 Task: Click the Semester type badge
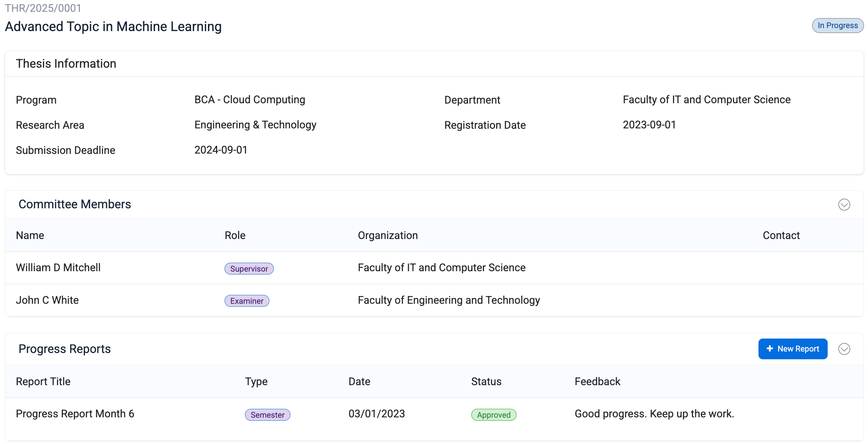click(x=268, y=415)
